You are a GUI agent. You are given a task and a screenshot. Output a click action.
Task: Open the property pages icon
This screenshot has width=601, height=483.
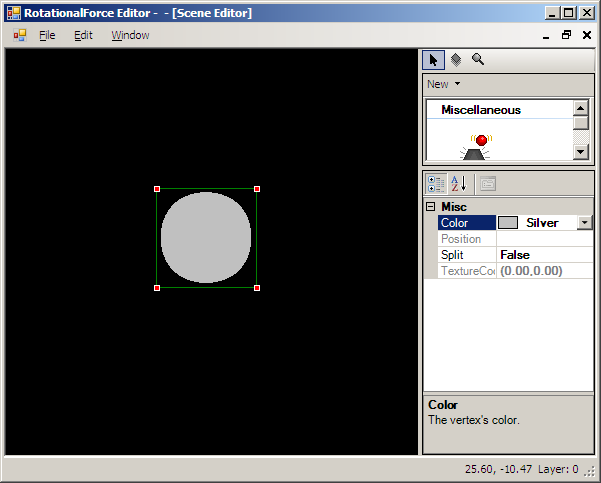[487, 183]
